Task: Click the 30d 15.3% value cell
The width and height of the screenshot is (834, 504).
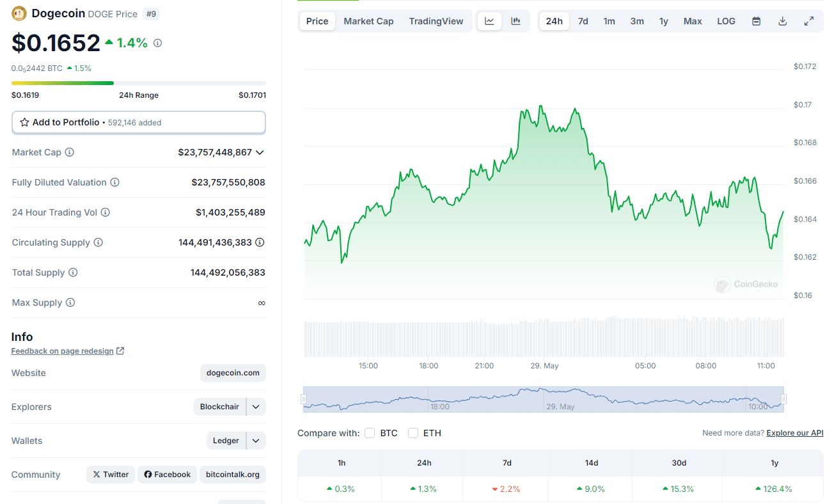Action: click(679, 489)
